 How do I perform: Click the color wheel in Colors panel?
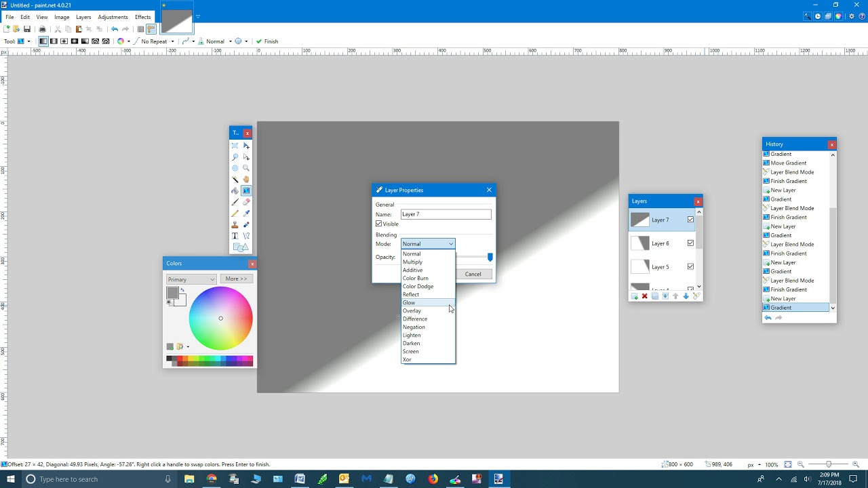(x=220, y=319)
